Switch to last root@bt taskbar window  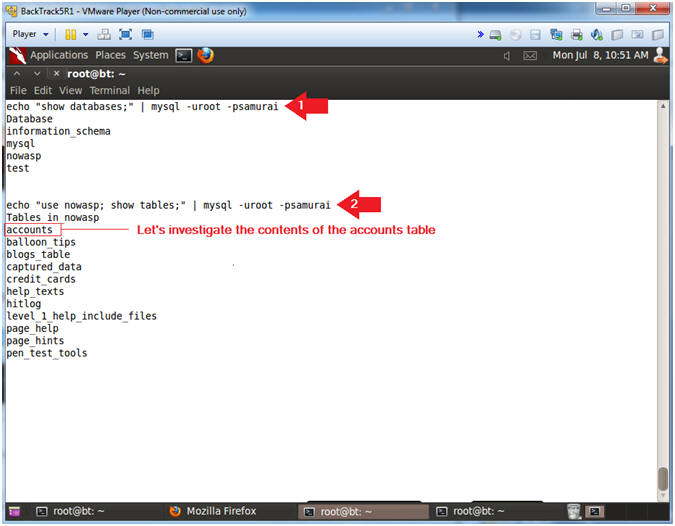[x=470, y=511]
